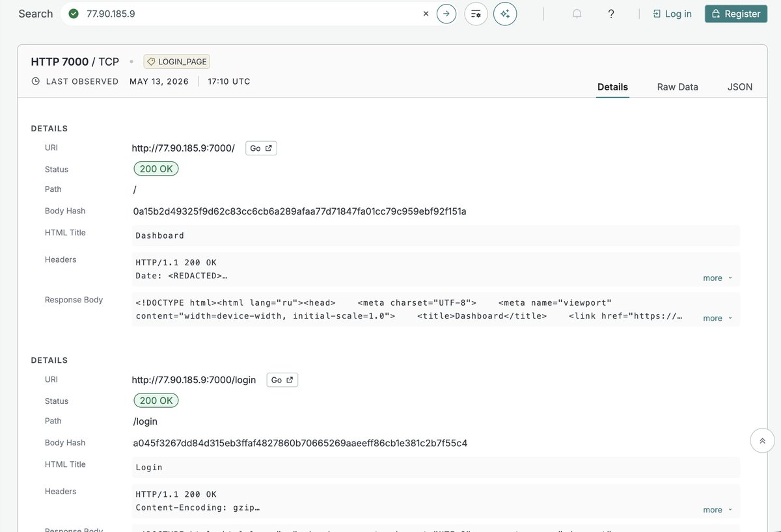
Task: Click the search input containing 77.90.185.9
Action: point(251,14)
